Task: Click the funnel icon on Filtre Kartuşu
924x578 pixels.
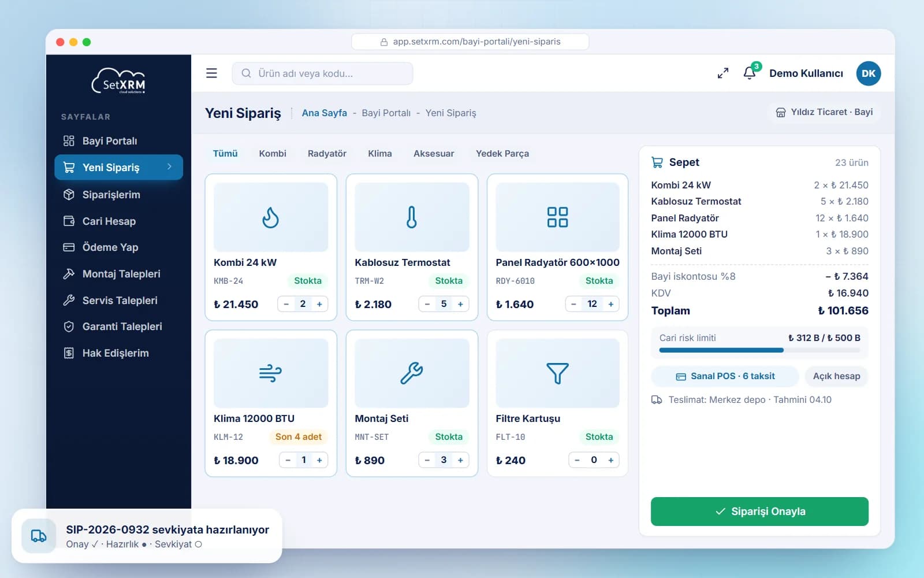Action: point(557,373)
